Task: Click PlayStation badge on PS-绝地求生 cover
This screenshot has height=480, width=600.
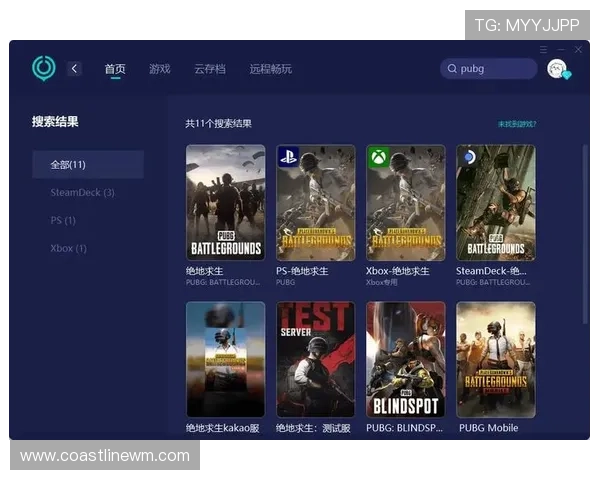Action: (289, 157)
